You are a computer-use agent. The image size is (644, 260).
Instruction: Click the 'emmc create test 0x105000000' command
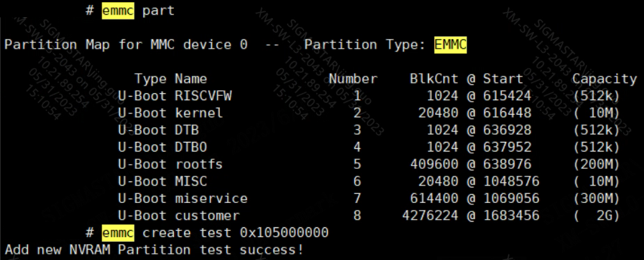(x=215, y=233)
